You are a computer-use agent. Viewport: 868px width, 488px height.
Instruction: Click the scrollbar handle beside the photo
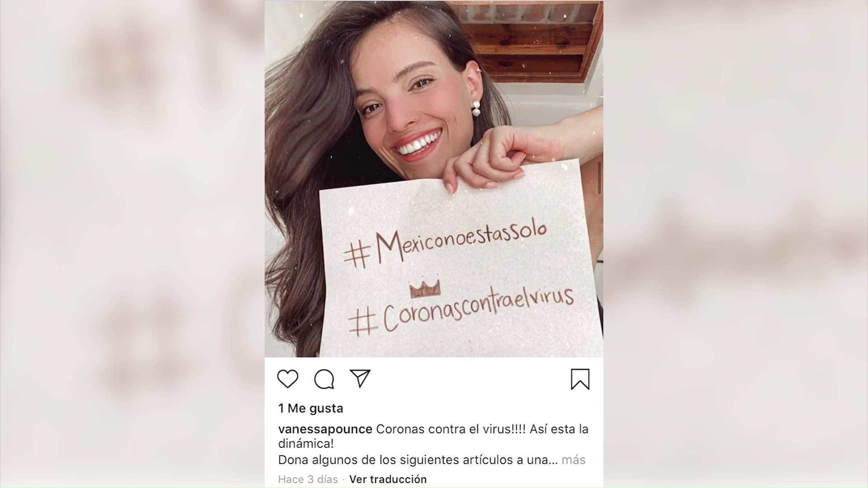click(x=599, y=178)
